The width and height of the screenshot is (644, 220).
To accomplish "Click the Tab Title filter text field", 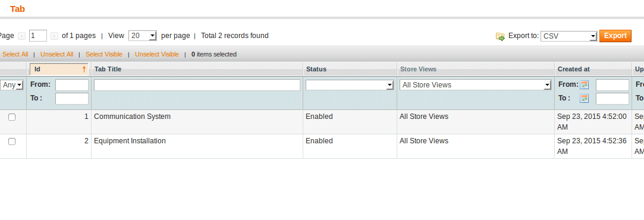I will click(197, 85).
